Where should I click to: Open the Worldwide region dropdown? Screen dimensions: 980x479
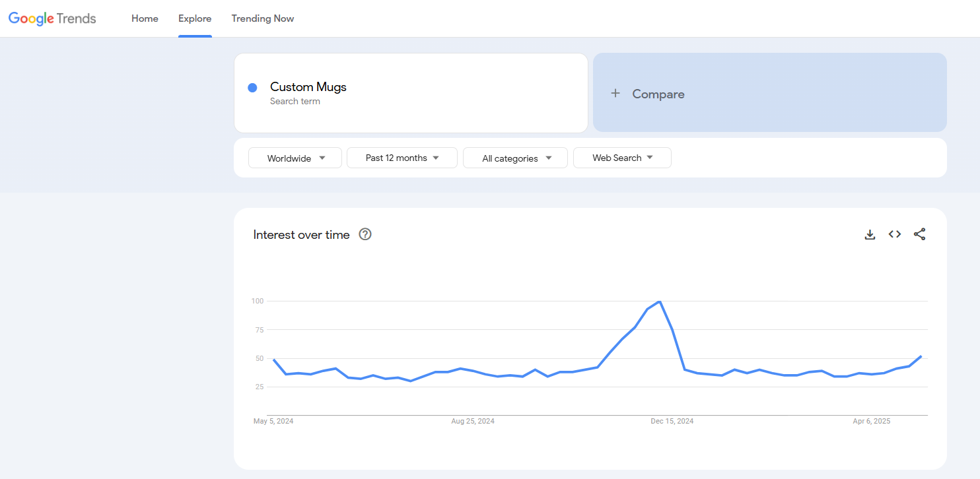pos(295,158)
